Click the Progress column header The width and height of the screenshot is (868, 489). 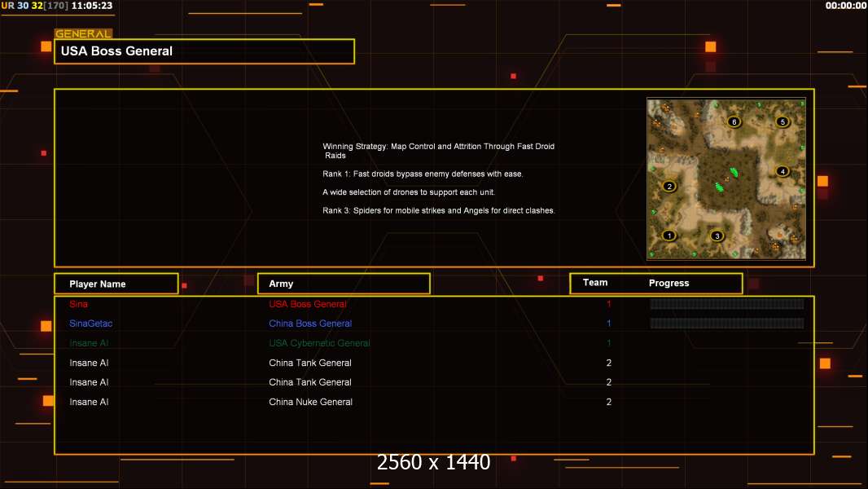click(669, 283)
